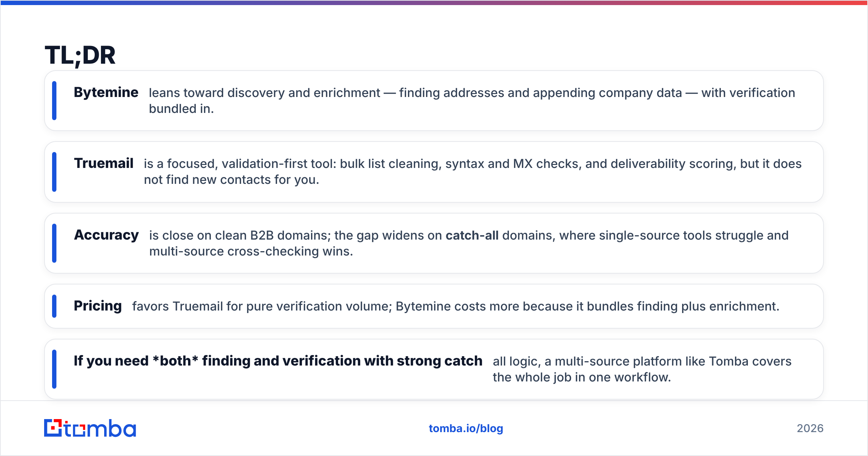Open the tomba.io/blog link

pos(466,428)
